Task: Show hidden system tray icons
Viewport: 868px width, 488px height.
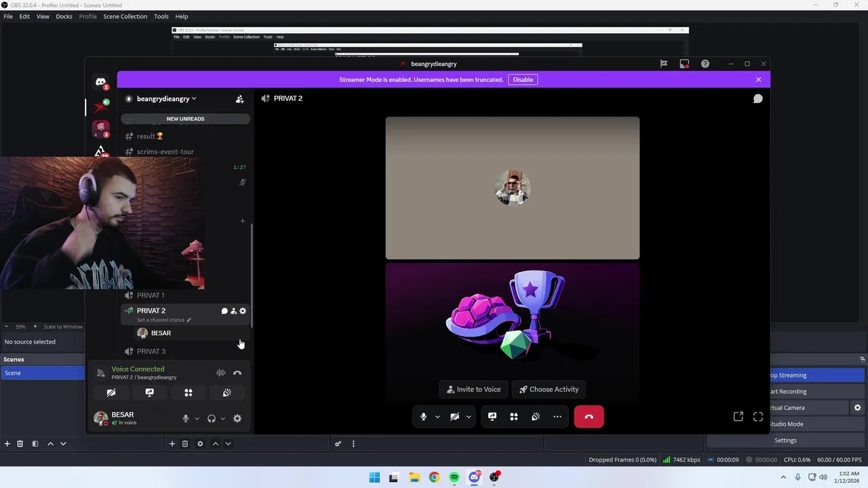Action: pyautogui.click(x=784, y=477)
